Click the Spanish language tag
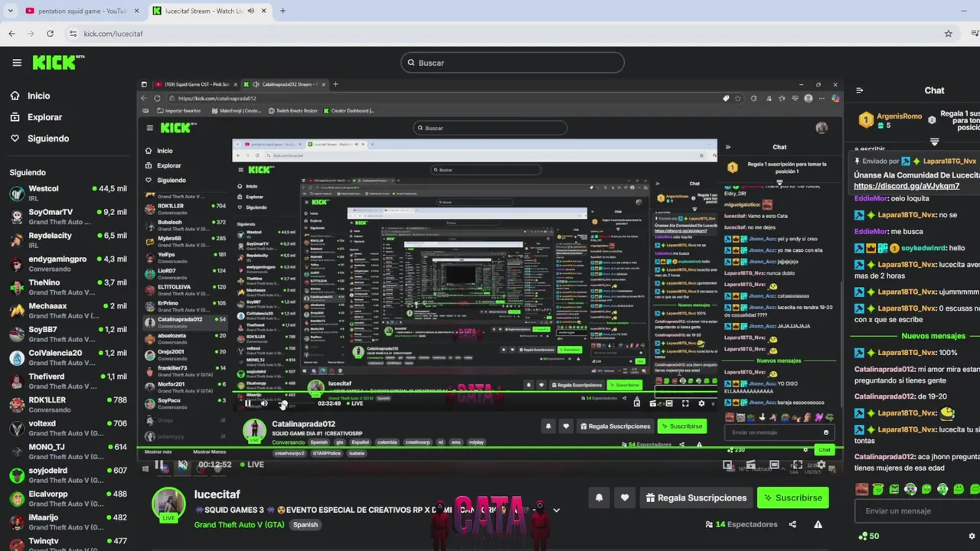This screenshot has width=980, height=551. coord(305,525)
